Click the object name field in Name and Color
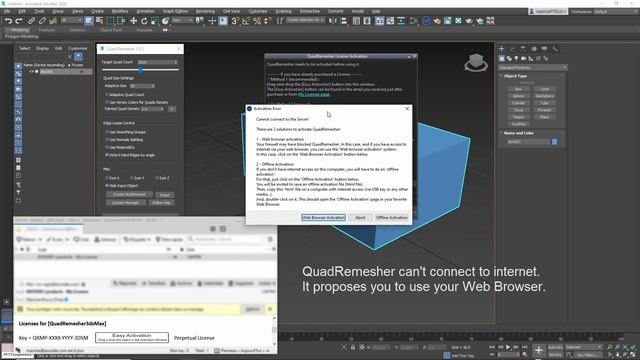This screenshot has width=640, height=360. (529, 142)
